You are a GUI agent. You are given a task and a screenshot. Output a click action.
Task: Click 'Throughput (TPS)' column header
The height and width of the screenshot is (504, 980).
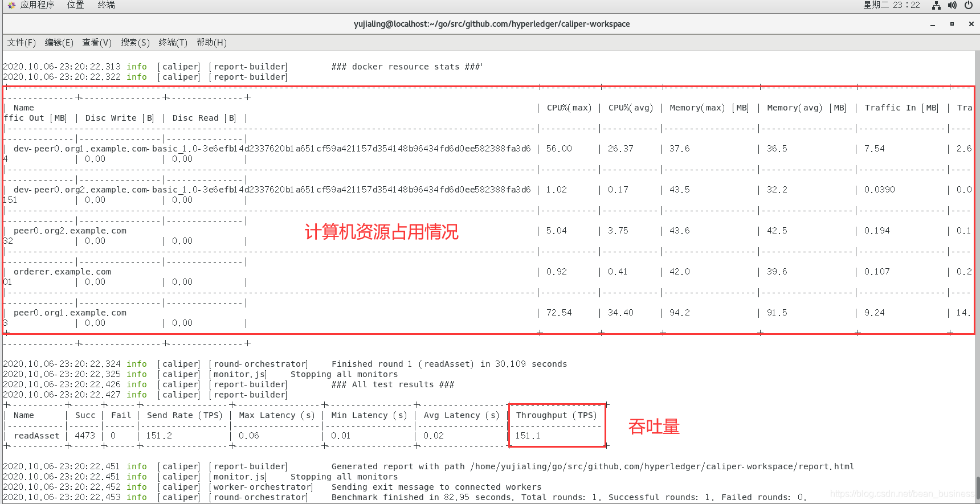point(556,415)
